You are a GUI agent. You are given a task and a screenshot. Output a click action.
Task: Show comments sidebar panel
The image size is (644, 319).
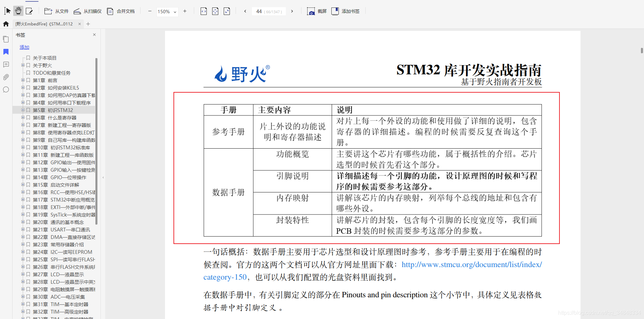(x=6, y=64)
